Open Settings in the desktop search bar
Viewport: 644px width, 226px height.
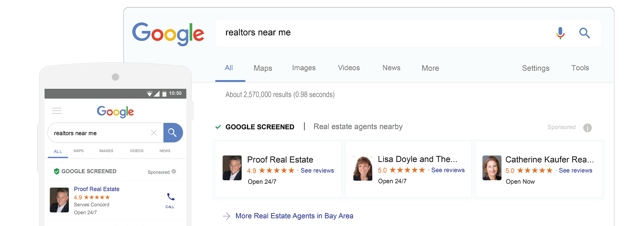(535, 68)
